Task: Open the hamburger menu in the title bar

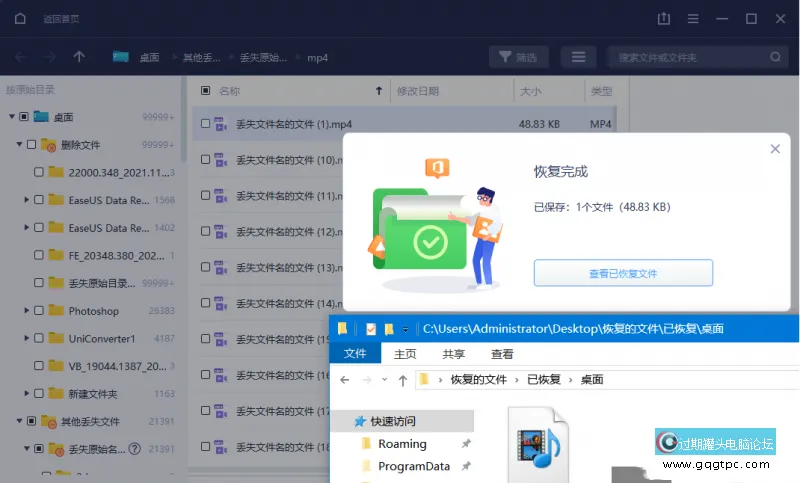Action: coord(693,19)
